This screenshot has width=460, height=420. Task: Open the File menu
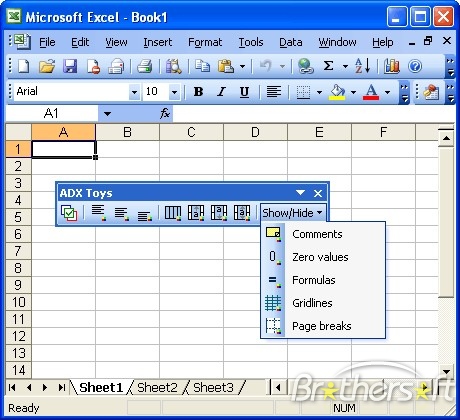(x=47, y=42)
